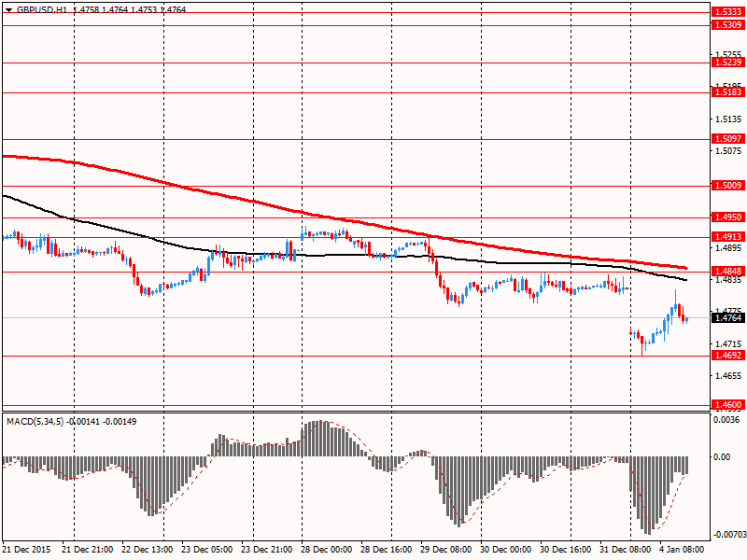Click the 1.5097 level label
Image resolution: width=747 pixels, height=560 pixels.
(728, 138)
